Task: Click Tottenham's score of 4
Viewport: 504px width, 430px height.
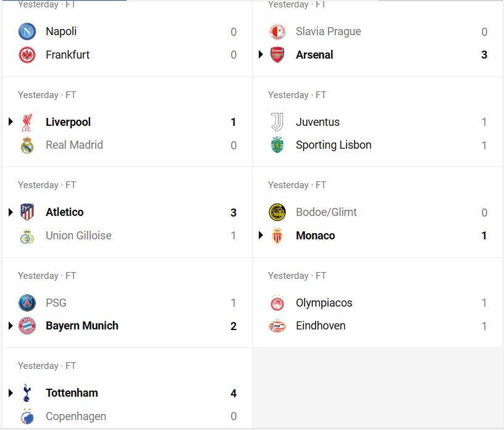Action: (x=233, y=394)
